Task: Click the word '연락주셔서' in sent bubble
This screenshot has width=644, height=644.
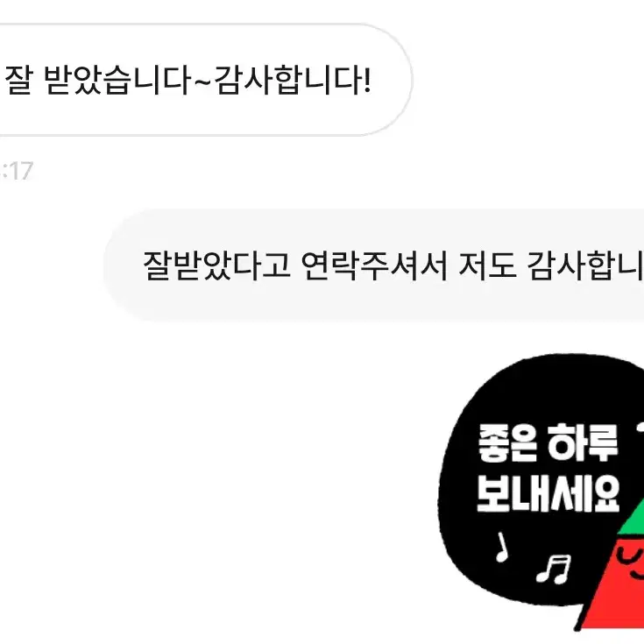Action: pyautogui.click(x=374, y=265)
